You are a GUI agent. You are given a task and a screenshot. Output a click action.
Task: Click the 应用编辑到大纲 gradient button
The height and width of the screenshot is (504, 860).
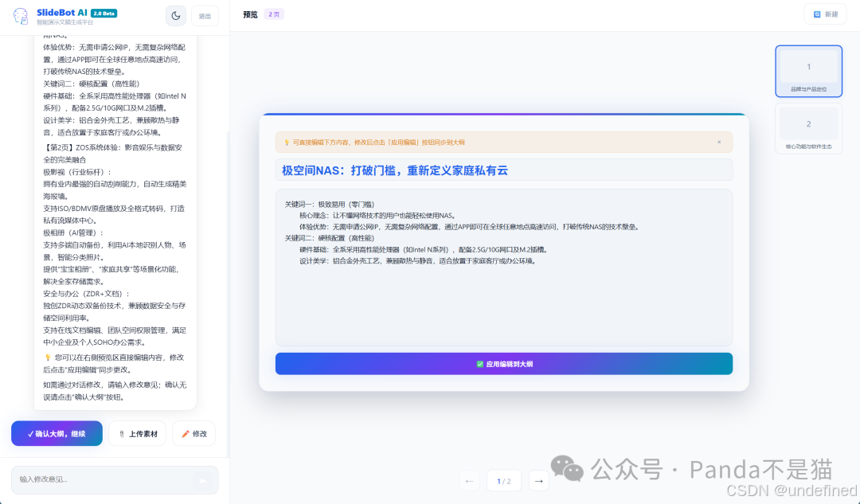(x=503, y=363)
